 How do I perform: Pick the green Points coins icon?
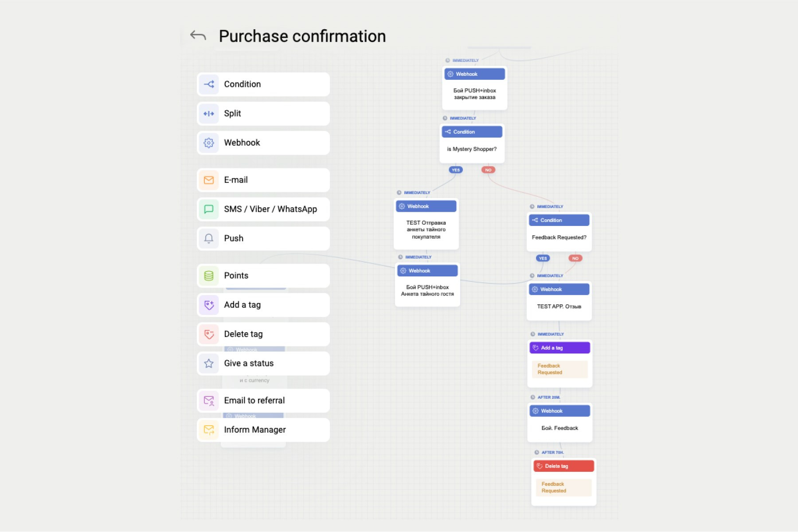(x=209, y=276)
